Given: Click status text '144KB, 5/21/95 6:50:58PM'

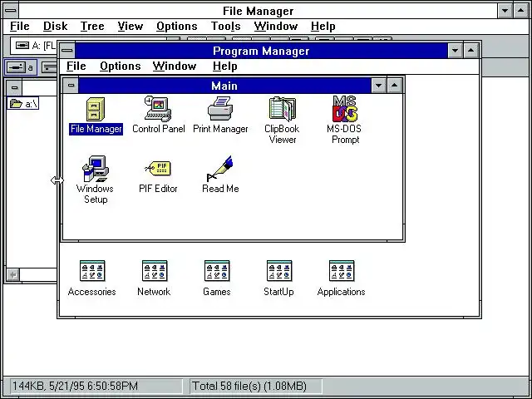Looking at the screenshot, I should click(75, 386).
